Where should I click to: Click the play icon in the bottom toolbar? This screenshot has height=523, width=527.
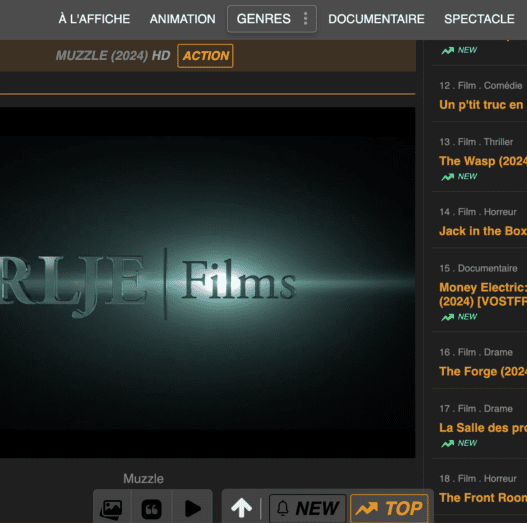(193, 509)
